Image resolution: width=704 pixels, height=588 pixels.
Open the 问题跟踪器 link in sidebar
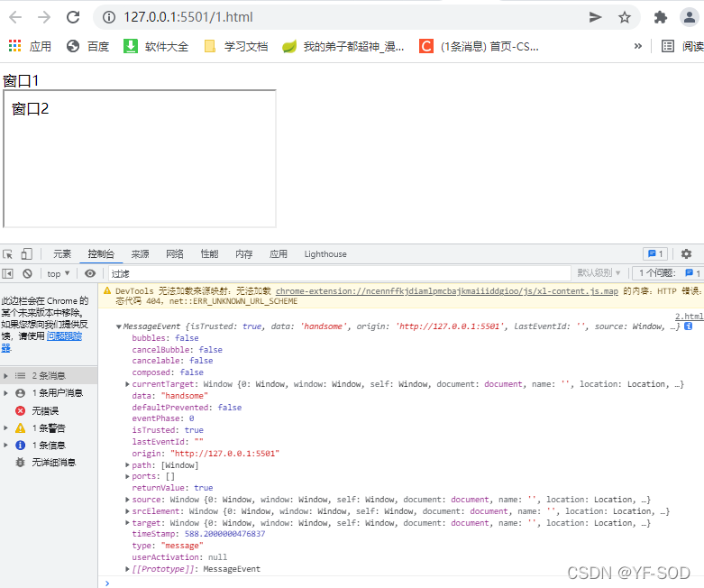64,336
